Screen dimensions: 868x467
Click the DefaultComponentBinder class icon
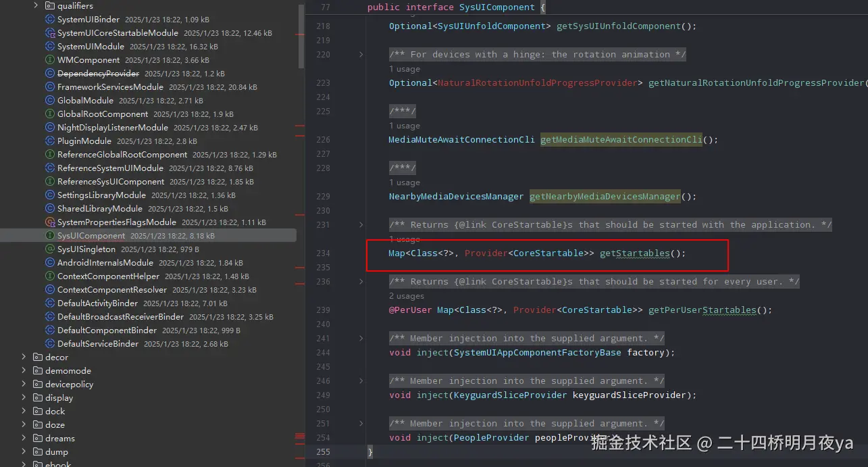(50, 330)
